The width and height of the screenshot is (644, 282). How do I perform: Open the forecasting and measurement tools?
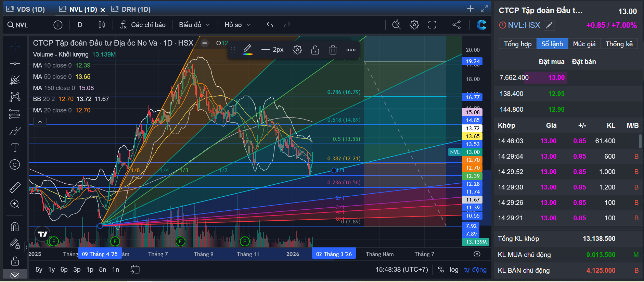tap(15, 114)
